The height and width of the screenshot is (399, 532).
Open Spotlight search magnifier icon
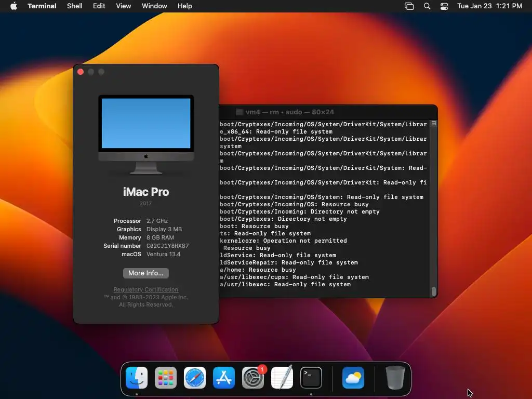click(427, 6)
